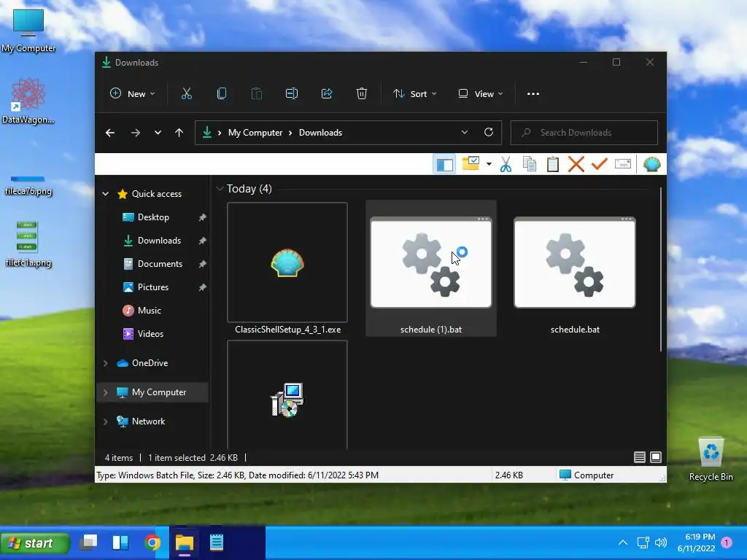747x560 pixels.
Task: Click the Copy icon in command bar
Action: [x=222, y=94]
